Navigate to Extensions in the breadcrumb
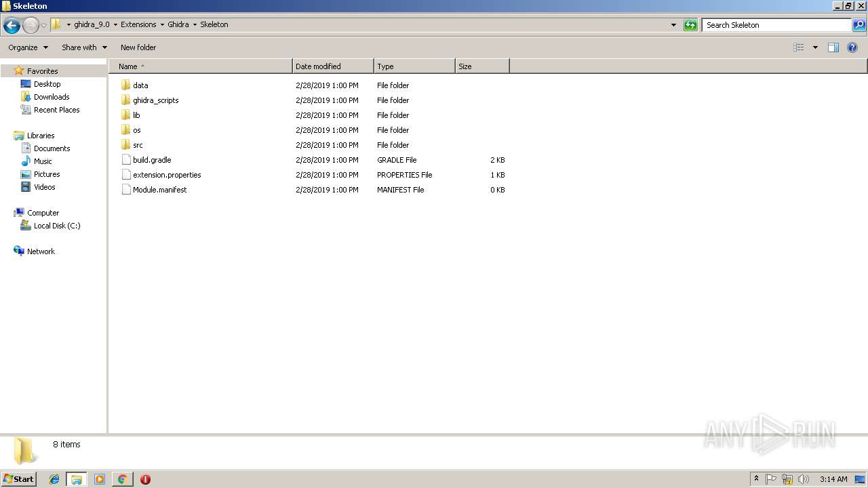This screenshot has width=868, height=488. (x=138, y=24)
